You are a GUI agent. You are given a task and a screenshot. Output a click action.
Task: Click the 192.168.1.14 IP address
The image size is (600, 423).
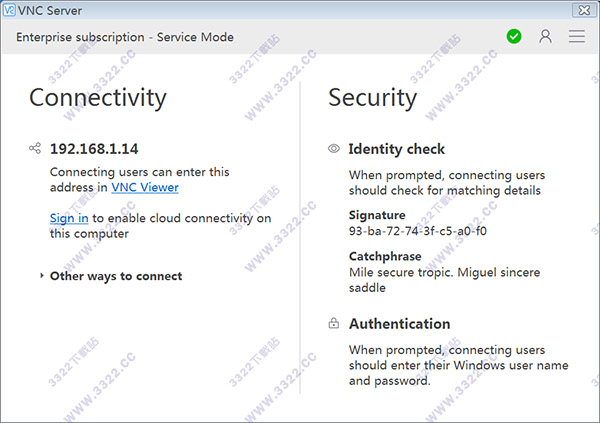[94, 149]
